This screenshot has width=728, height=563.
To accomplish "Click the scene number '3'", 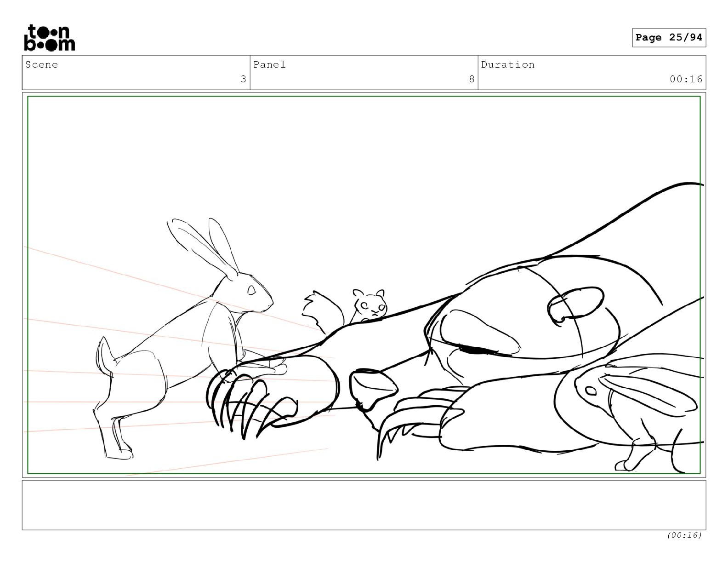I will coord(244,79).
